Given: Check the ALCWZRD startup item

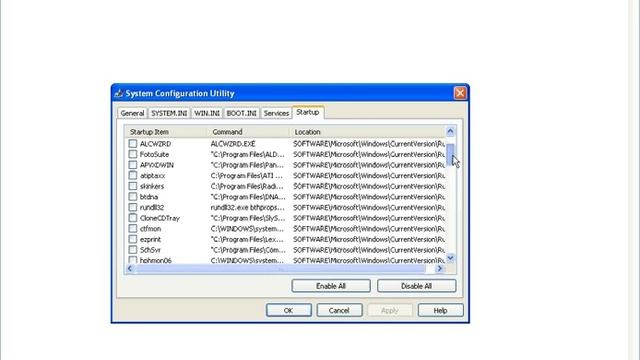Looking at the screenshot, I should [133, 144].
